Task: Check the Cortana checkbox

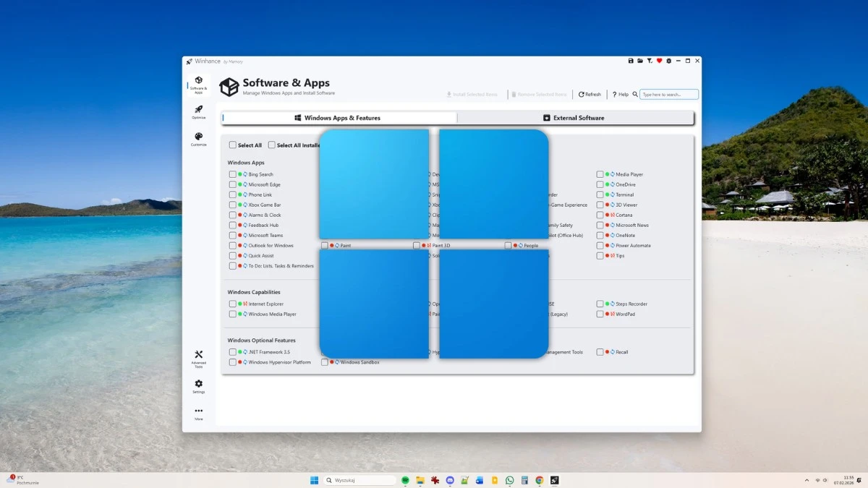Action: click(x=600, y=215)
